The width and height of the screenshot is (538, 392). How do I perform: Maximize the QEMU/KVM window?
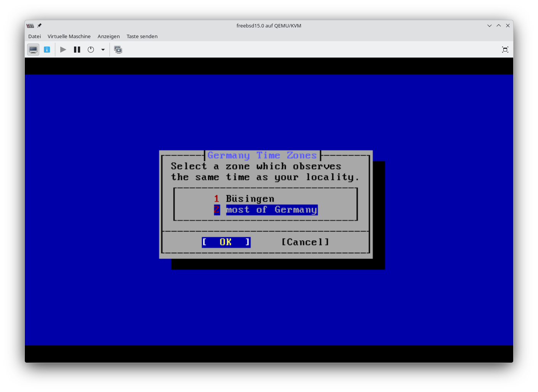pos(499,26)
